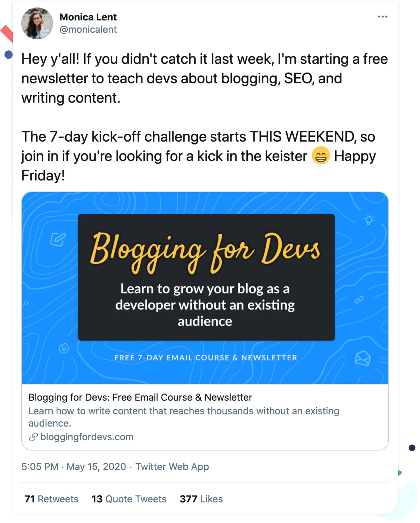Viewport: 420px width, 523px height.
Task: Click the Monica Lent display name
Action: click(x=88, y=17)
